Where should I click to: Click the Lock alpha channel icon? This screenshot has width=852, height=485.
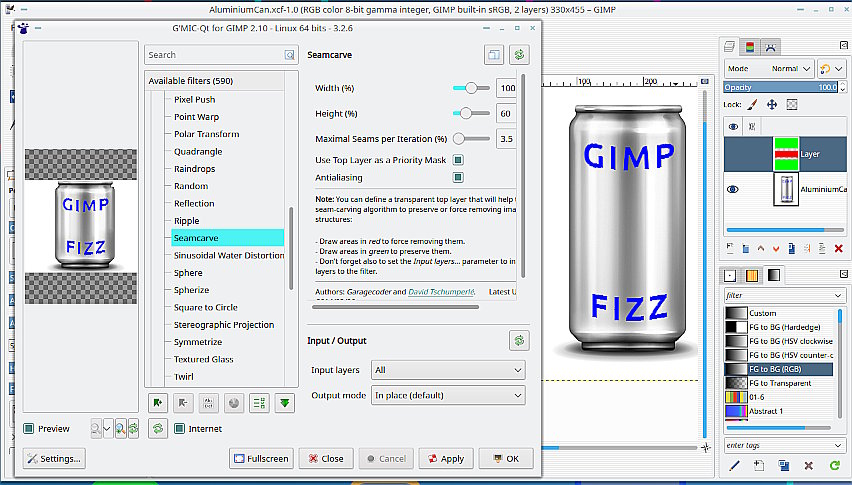pyautogui.click(x=792, y=104)
